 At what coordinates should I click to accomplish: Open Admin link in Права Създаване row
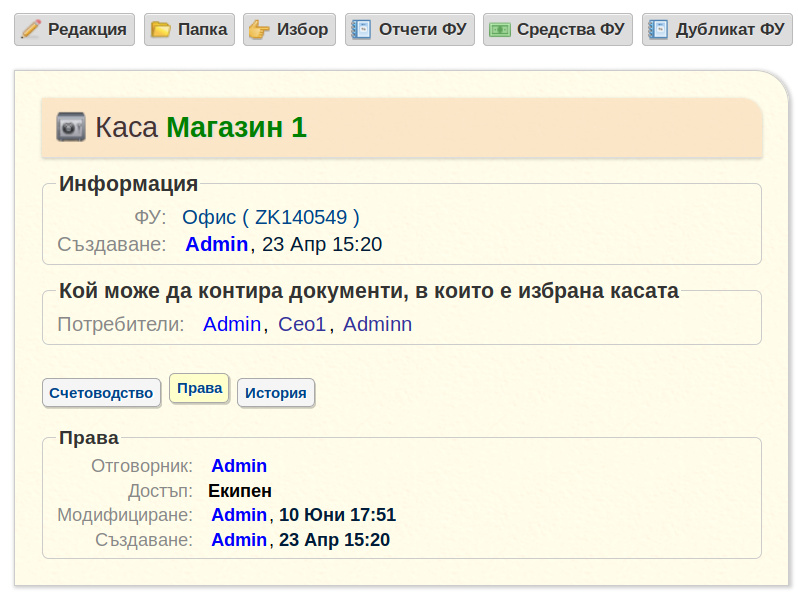[239, 540]
